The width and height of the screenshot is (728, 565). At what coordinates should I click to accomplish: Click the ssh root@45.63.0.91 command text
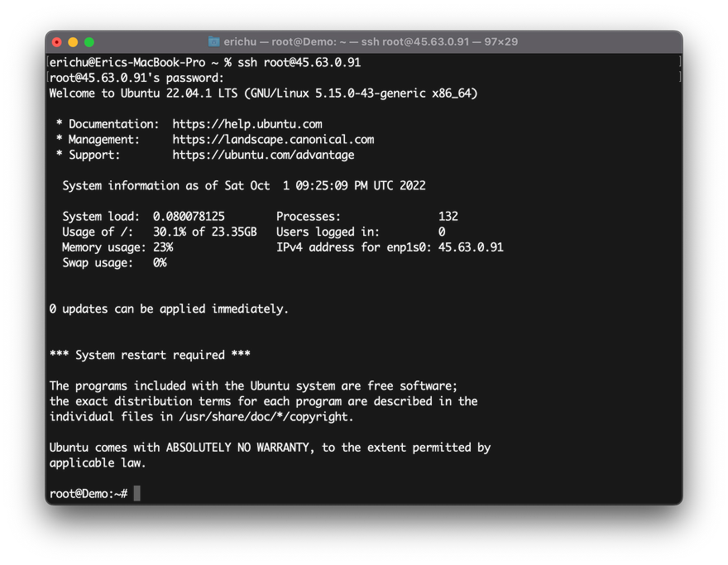tap(299, 62)
